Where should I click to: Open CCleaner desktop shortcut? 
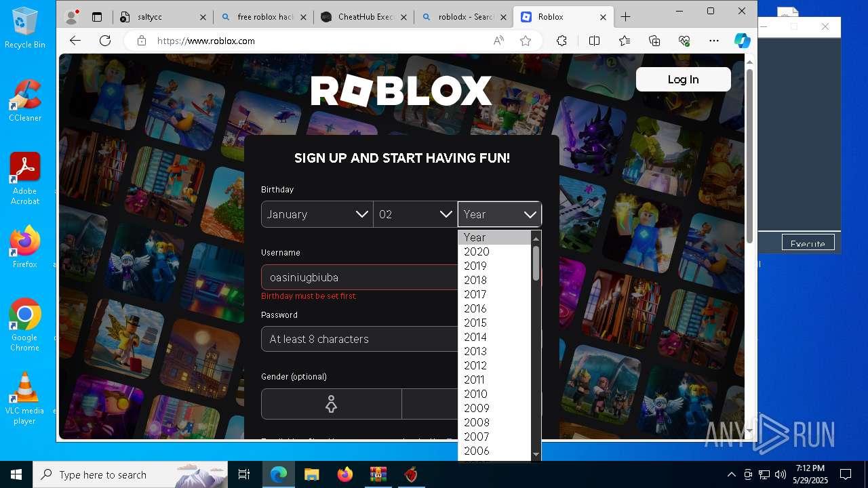pos(25,100)
